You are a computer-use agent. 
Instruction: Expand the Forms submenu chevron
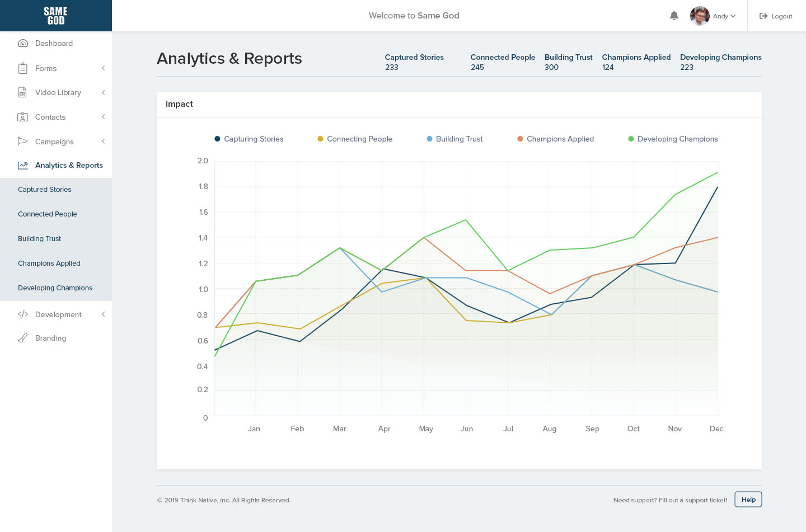coord(103,68)
